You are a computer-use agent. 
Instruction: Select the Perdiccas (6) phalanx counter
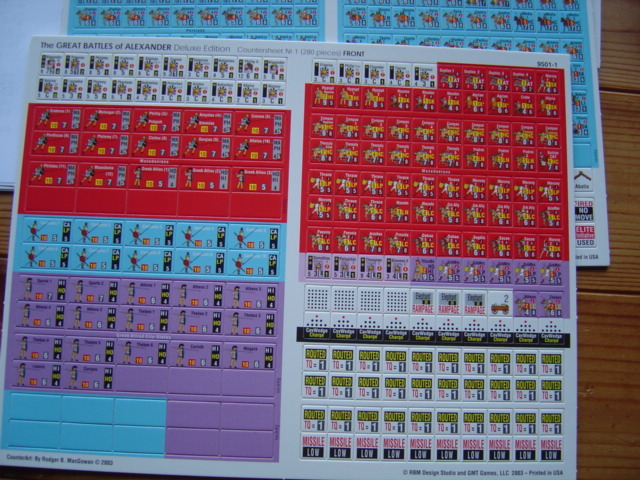[x=55, y=143]
